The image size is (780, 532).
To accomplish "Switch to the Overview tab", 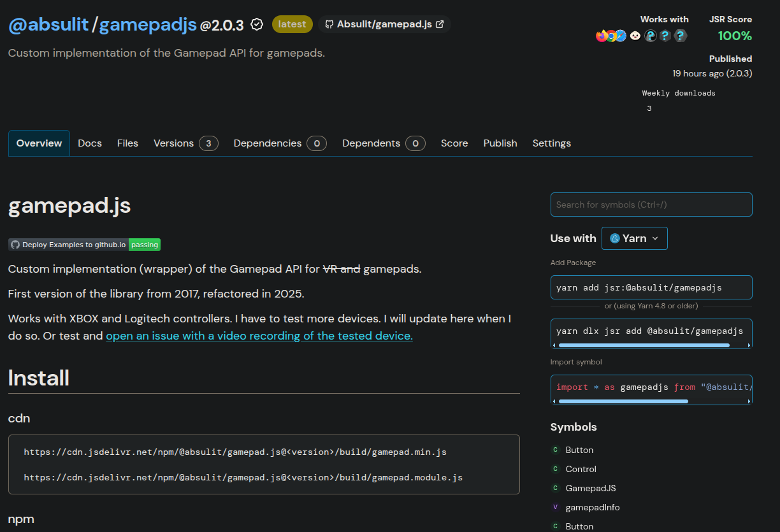I will (39, 143).
